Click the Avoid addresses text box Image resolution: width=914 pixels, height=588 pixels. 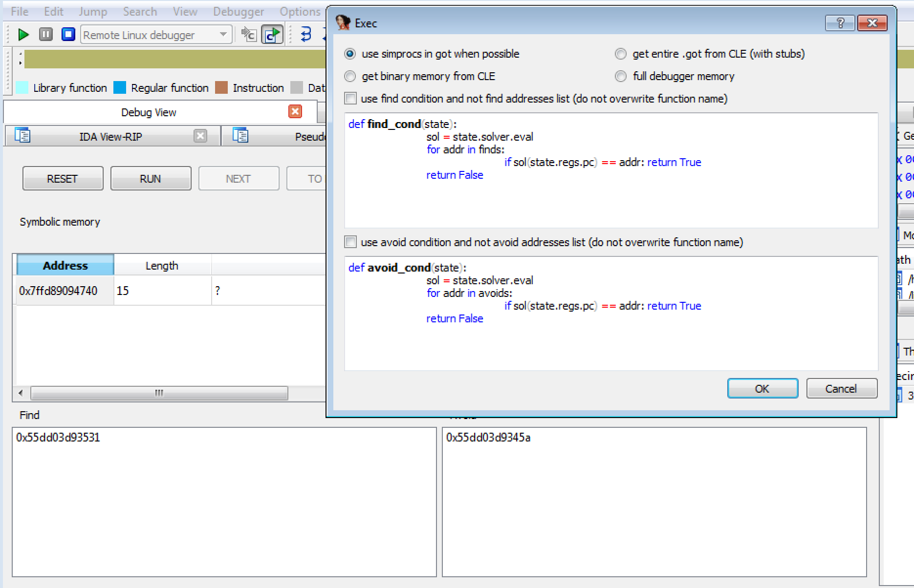(654, 502)
